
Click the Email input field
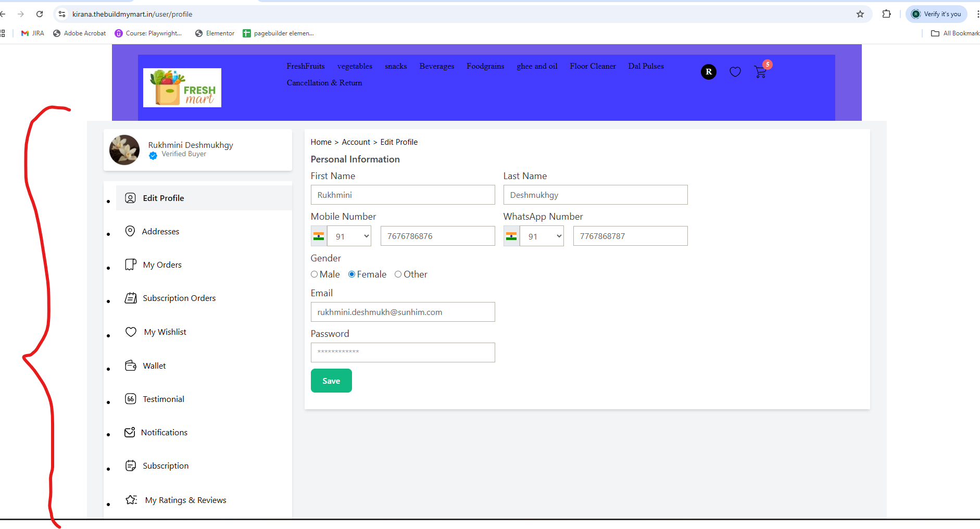click(403, 312)
